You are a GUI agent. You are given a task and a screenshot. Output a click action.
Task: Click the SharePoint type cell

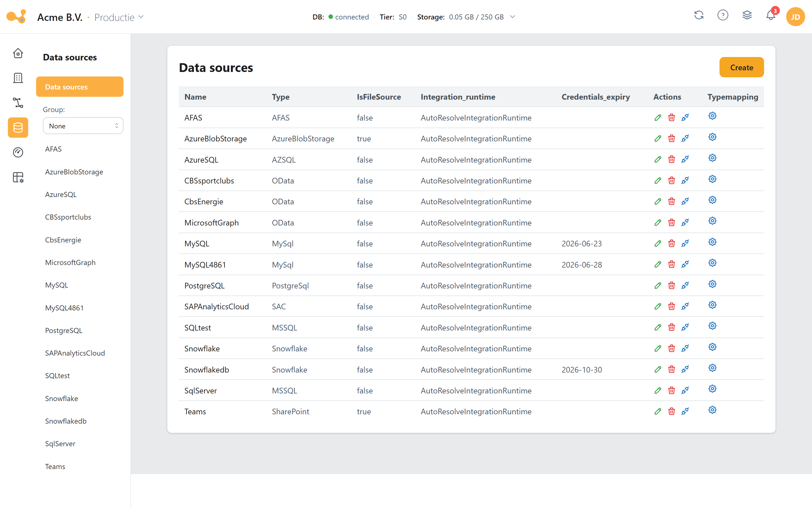click(x=290, y=411)
